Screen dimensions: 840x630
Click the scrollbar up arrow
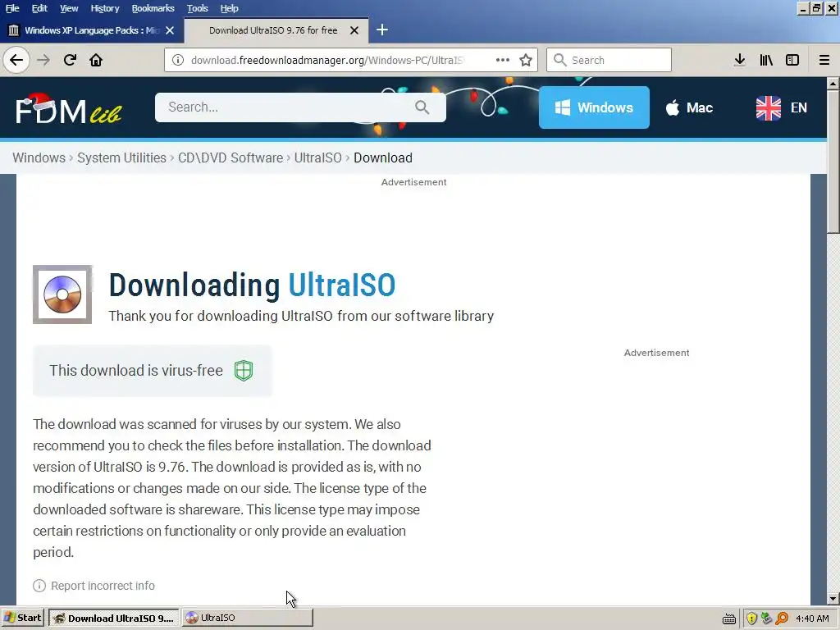click(833, 84)
